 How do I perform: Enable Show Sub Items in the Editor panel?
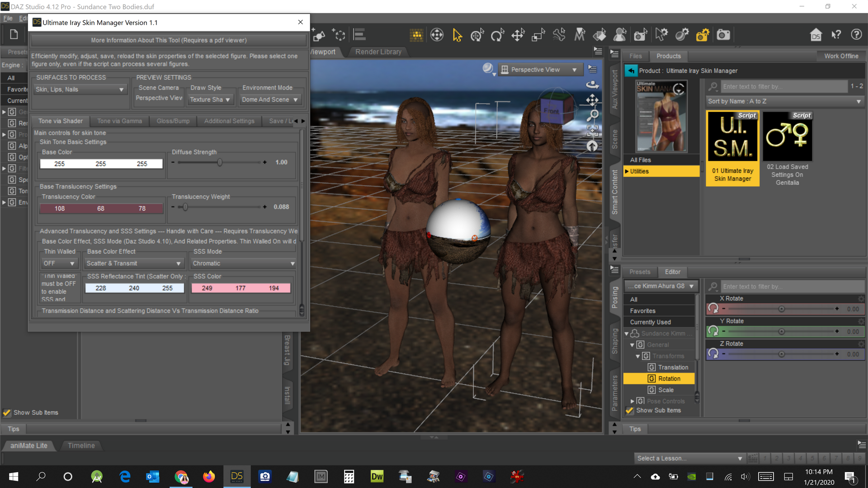click(x=629, y=410)
